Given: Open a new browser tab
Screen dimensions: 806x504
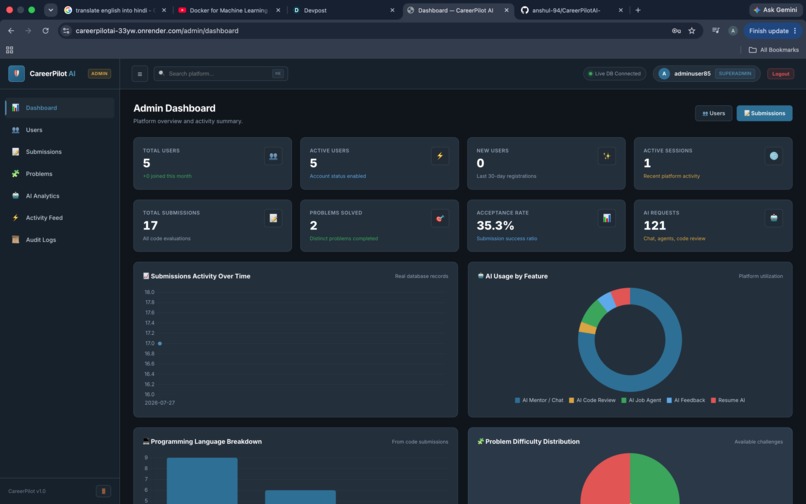Looking at the screenshot, I should click(638, 10).
